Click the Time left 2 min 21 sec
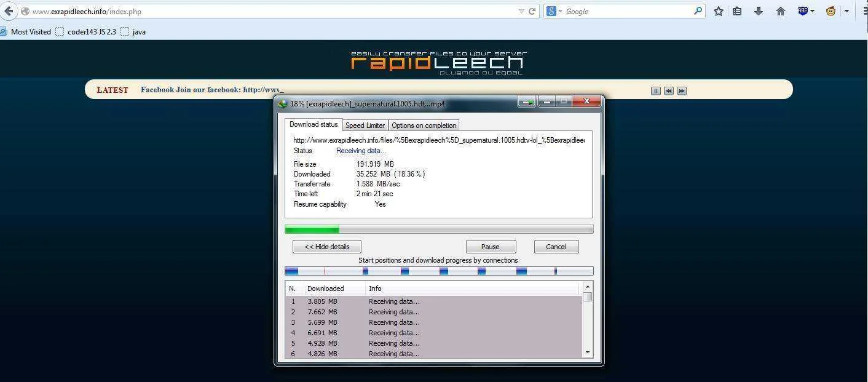Screen dimensions: 868x382 [375, 194]
